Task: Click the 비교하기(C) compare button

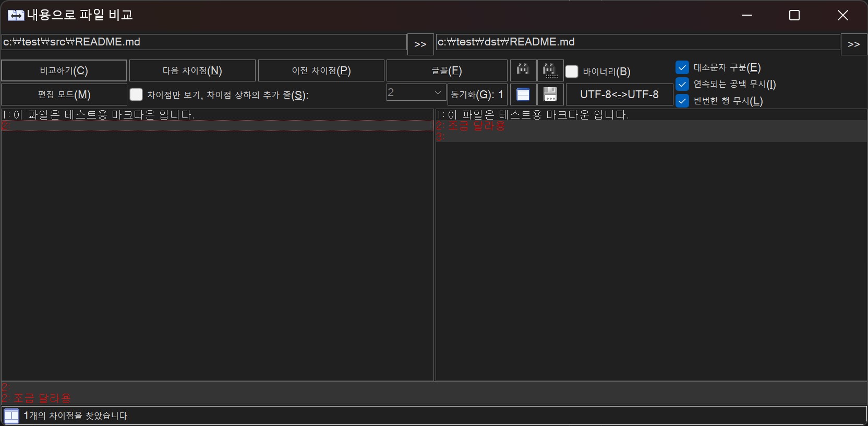Action: coord(64,70)
